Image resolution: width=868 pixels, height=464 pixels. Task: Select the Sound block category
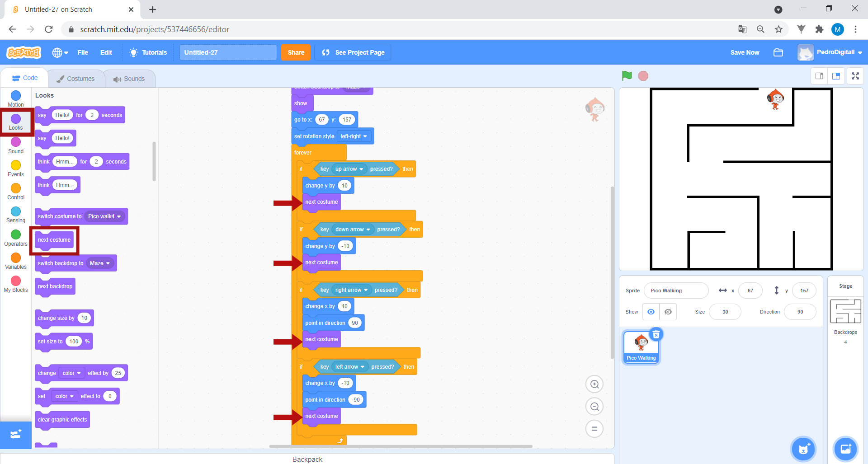pos(16,145)
